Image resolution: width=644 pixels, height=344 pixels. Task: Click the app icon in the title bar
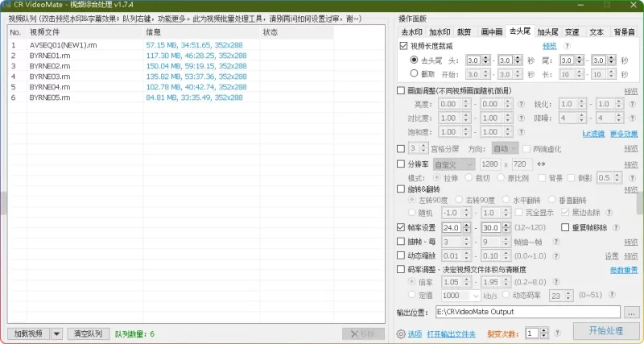(x=7, y=6)
